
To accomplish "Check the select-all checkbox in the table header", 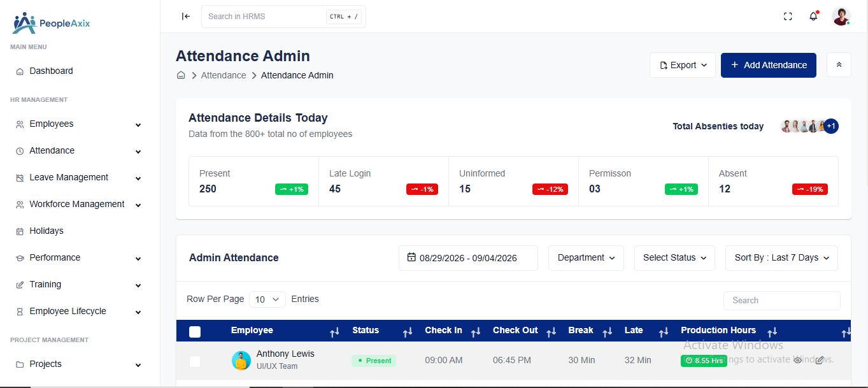I will coord(195,331).
